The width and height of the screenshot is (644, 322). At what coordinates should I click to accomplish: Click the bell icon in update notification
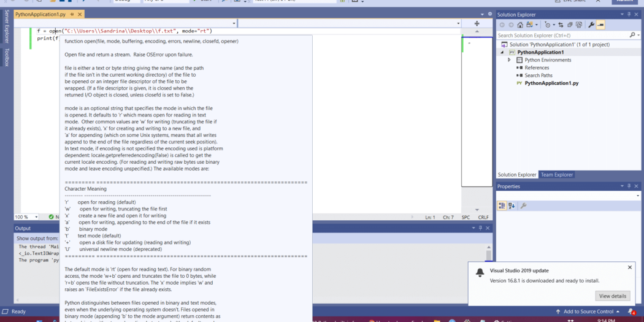[x=479, y=273]
